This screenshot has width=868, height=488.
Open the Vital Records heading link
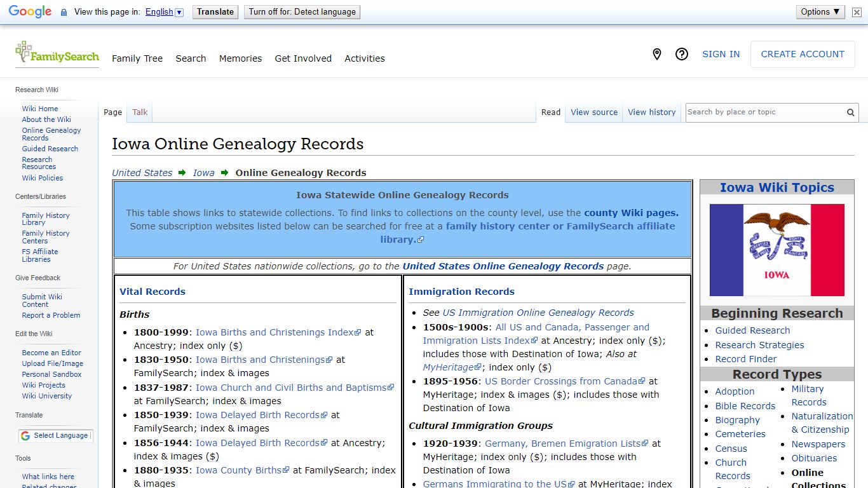click(x=153, y=292)
